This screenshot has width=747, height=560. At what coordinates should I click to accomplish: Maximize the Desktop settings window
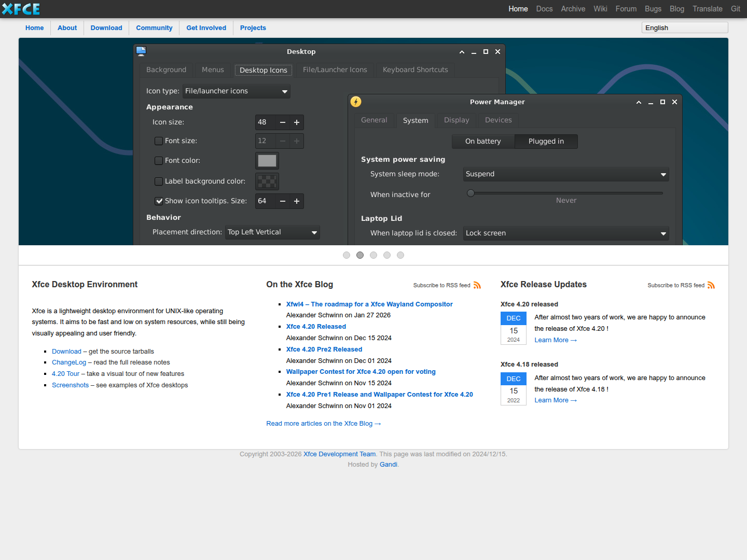click(x=486, y=52)
